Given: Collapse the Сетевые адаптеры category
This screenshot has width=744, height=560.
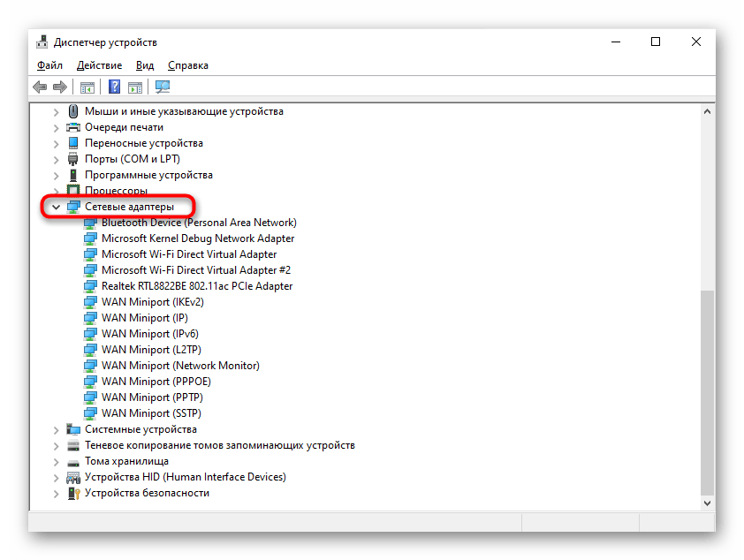Looking at the screenshot, I should 57,207.
